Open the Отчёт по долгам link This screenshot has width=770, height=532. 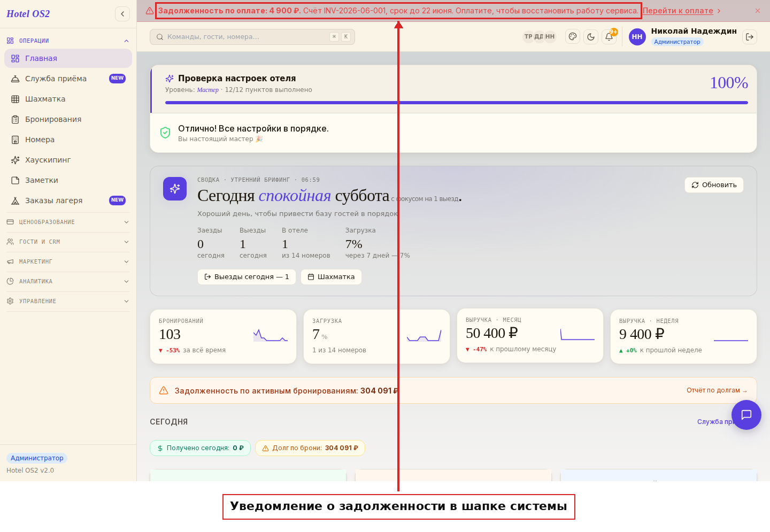coord(717,390)
